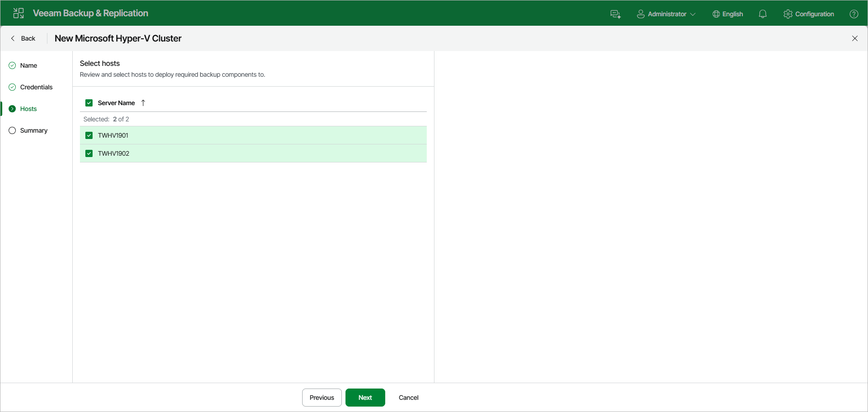
Task: Go to the Credentials wizard step
Action: (x=36, y=87)
